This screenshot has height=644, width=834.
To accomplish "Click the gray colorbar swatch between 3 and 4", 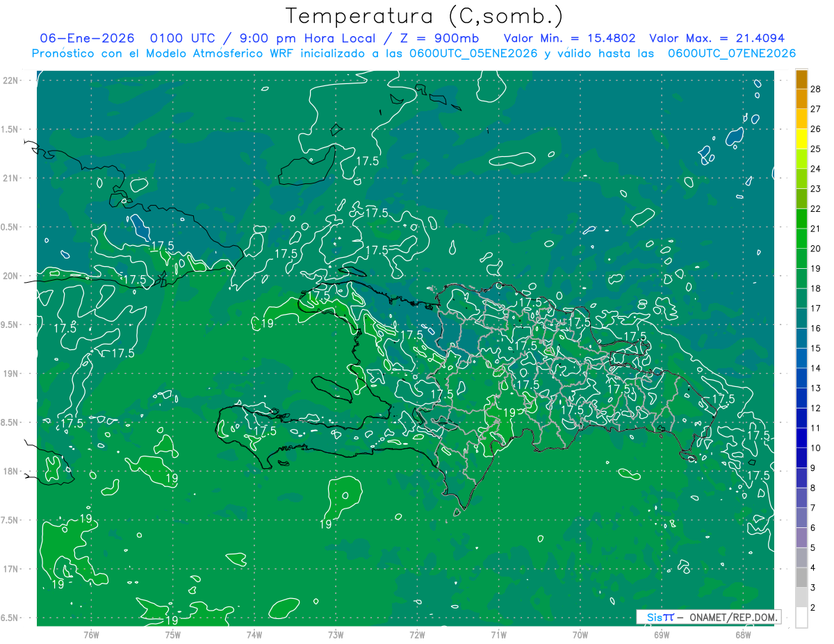I will 801,577.
